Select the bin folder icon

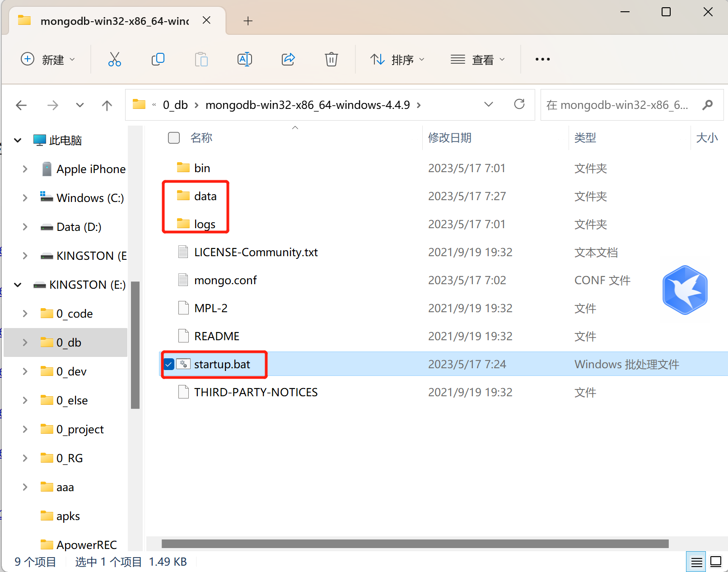(x=183, y=168)
